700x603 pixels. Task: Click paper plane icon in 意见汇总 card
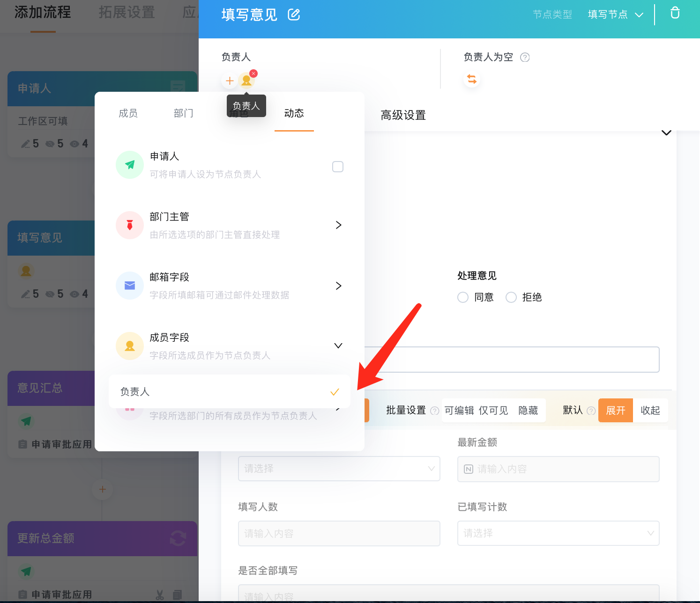point(26,421)
